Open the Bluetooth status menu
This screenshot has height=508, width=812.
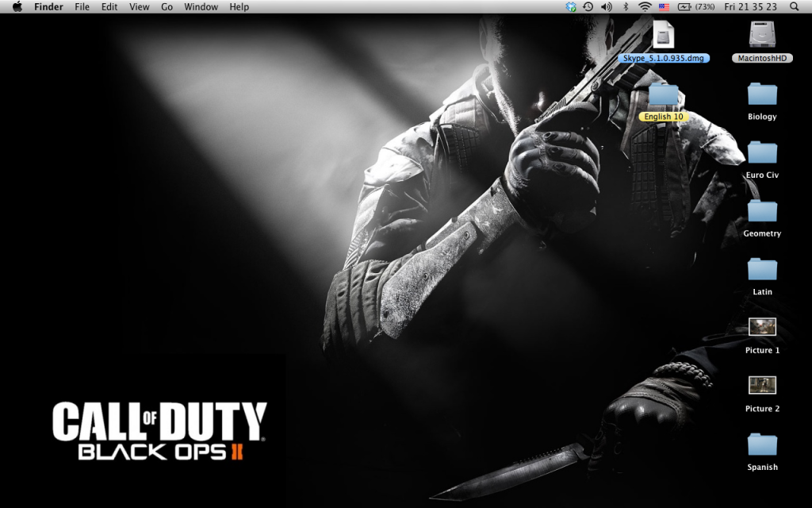626,6
